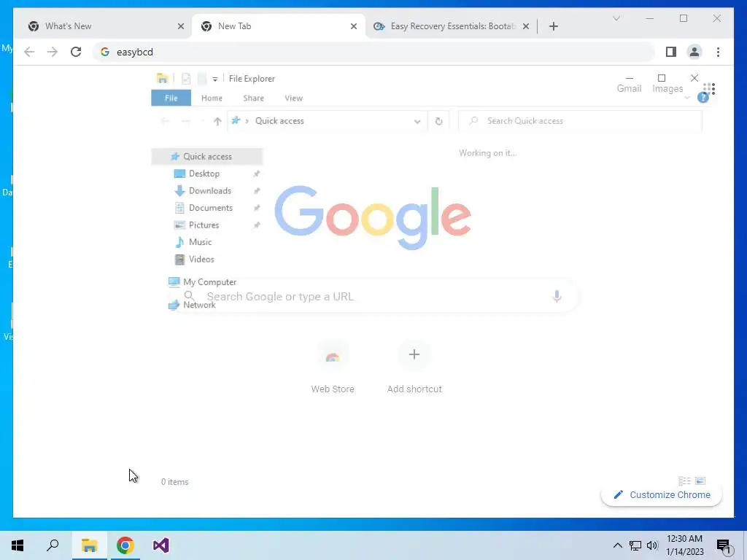Open the Google apps grid
The width and height of the screenshot is (747, 560).
709,88
